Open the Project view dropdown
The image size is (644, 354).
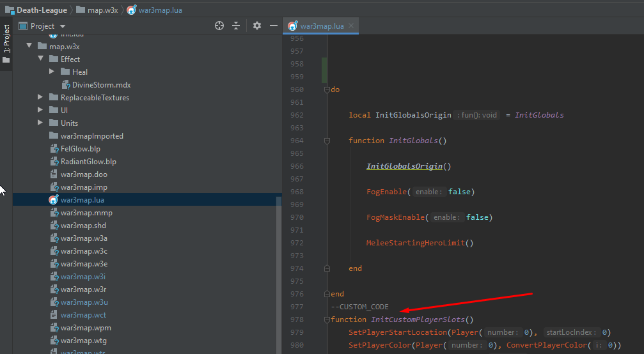pyautogui.click(x=62, y=26)
